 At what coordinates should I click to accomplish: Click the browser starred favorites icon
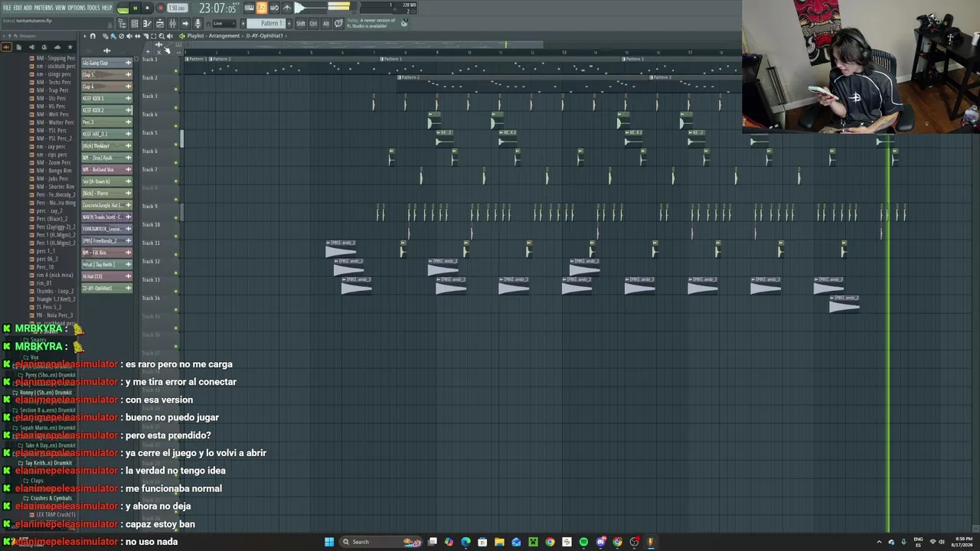point(70,47)
